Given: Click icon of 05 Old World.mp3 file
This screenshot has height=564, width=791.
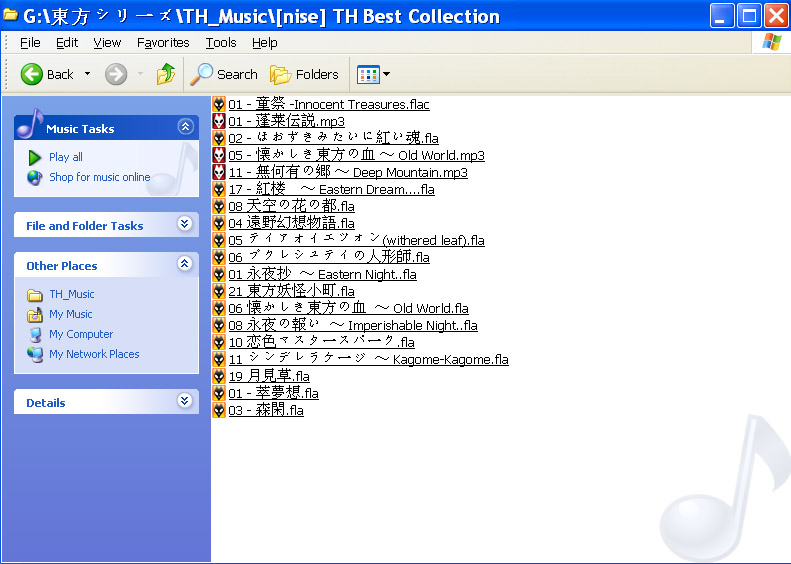Looking at the screenshot, I should click(x=218, y=155).
